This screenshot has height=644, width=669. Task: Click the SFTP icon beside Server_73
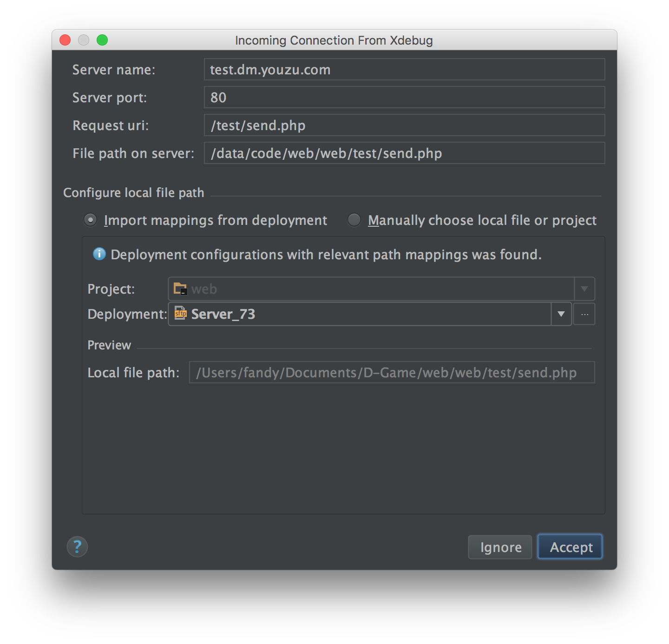pos(180,313)
